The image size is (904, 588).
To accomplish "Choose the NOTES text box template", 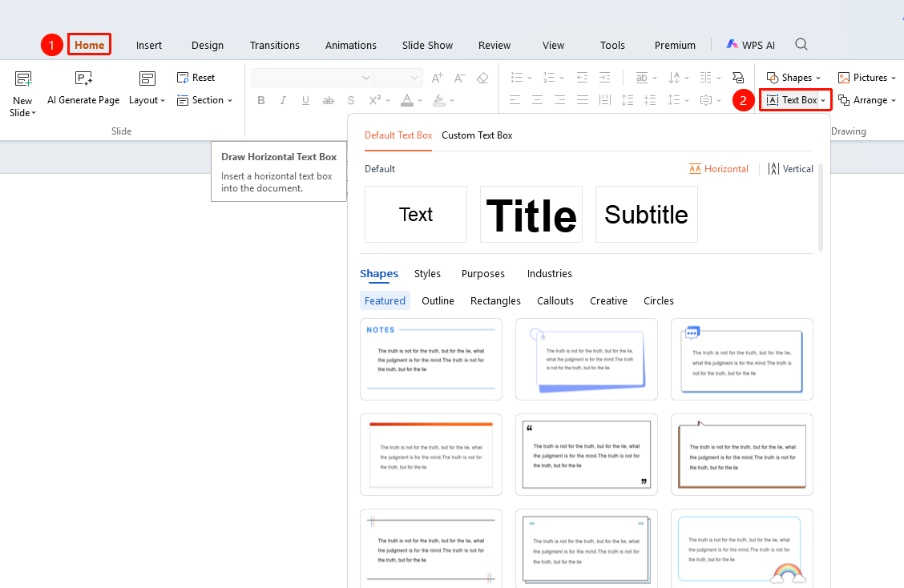I will (x=431, y=359).
